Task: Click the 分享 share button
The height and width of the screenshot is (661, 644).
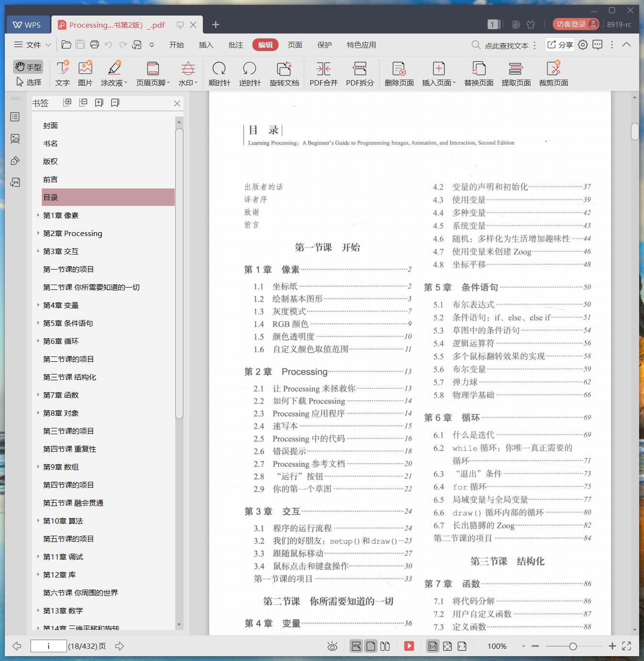Action: 560,45
